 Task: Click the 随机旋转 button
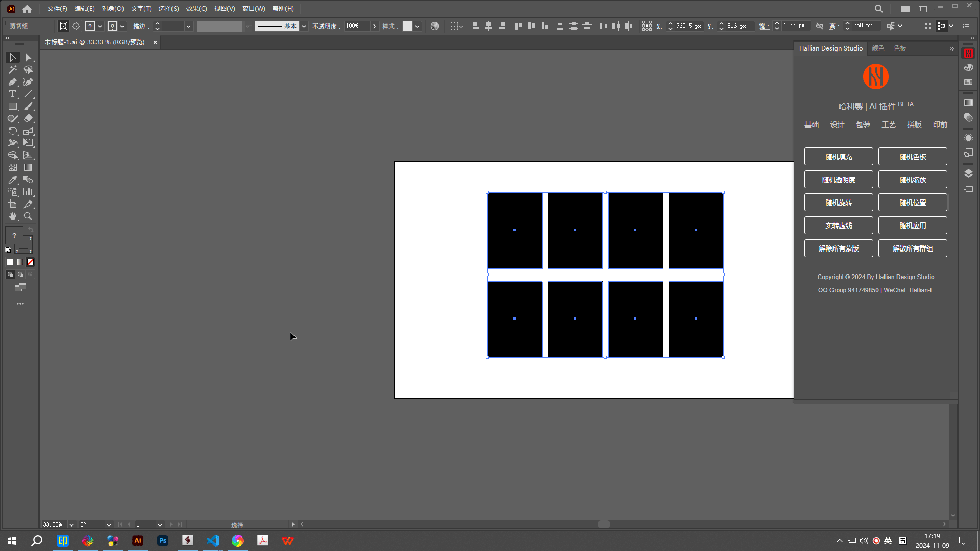click(839, 203)
